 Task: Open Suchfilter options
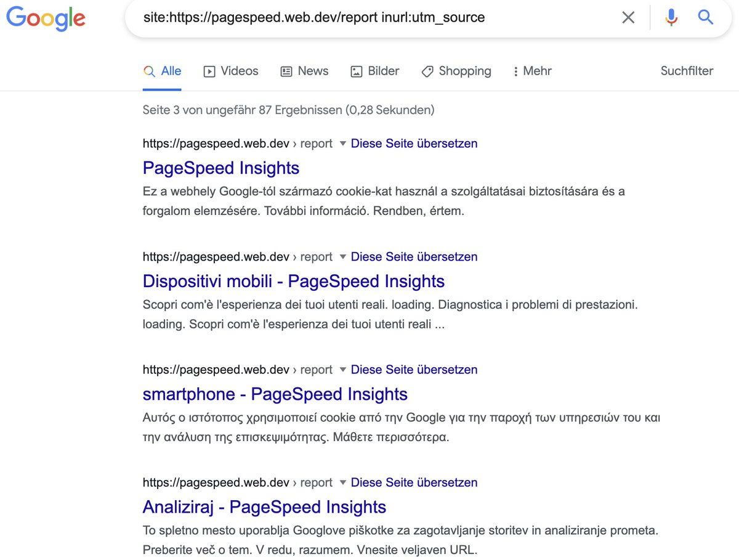(687, 71)
